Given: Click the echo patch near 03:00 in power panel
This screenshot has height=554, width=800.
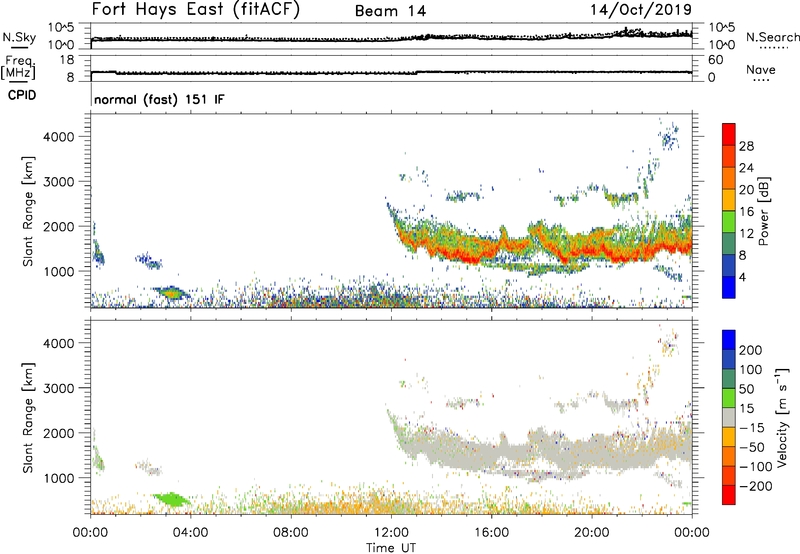Looking at the screenshot, I should (x=172, y=293).
